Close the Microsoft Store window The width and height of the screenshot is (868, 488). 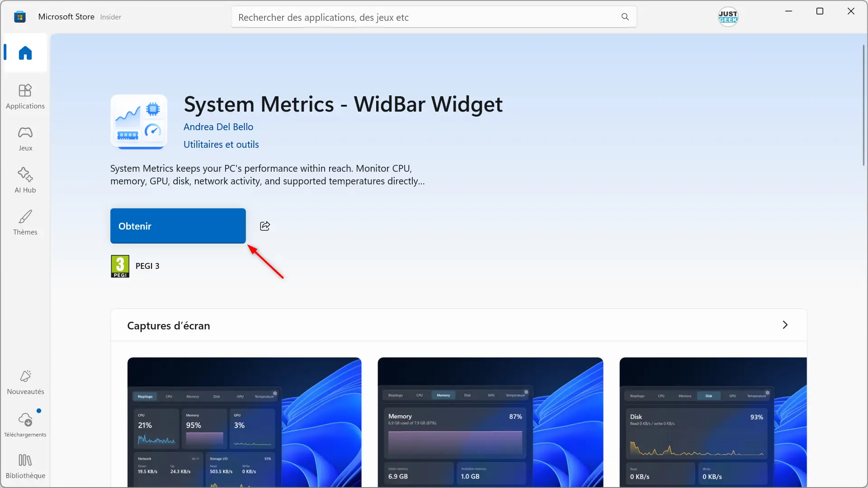pyautogui.click(x=851, y=11)
